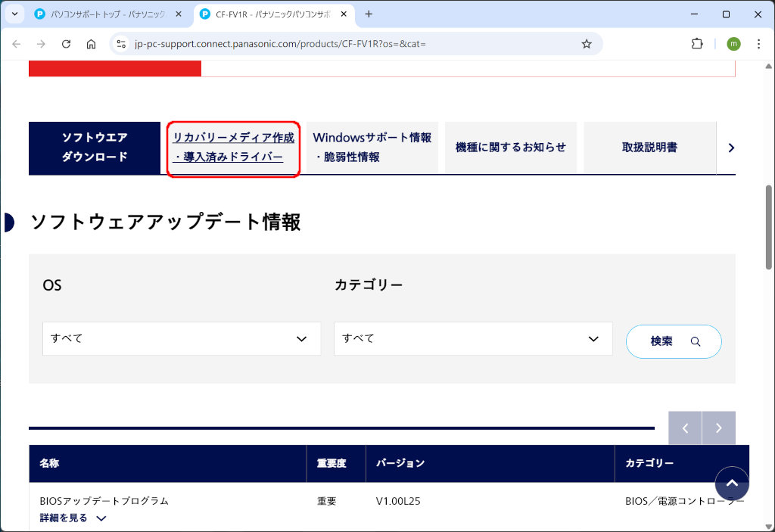The width and height of the screenshot is (775, 532).
Task: Open 取扱説明書 tab
Action: 649,148
